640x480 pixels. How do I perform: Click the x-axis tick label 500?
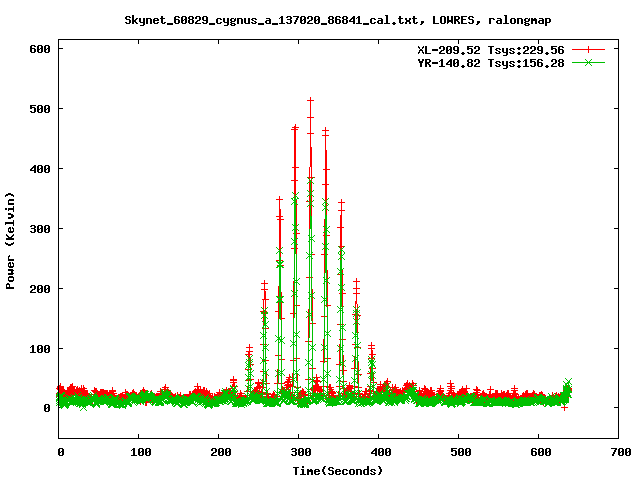(x=461, y=452)
